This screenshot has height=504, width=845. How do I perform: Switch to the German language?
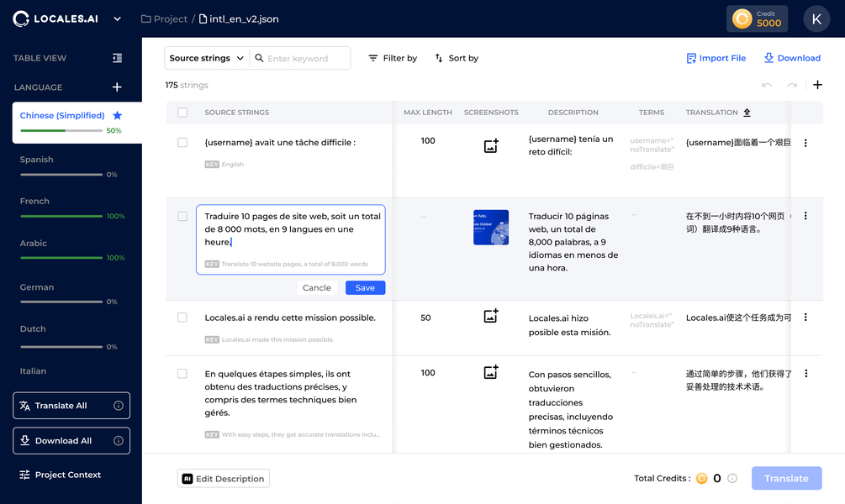(x=37, y=287)
